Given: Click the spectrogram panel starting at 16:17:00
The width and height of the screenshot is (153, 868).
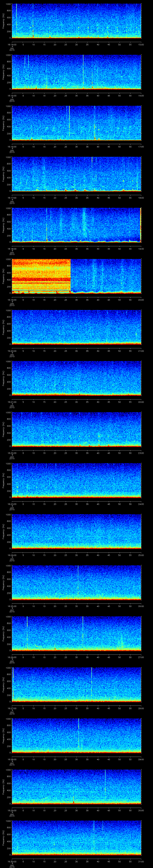Looking at the screenshot, I should point(76,174).
